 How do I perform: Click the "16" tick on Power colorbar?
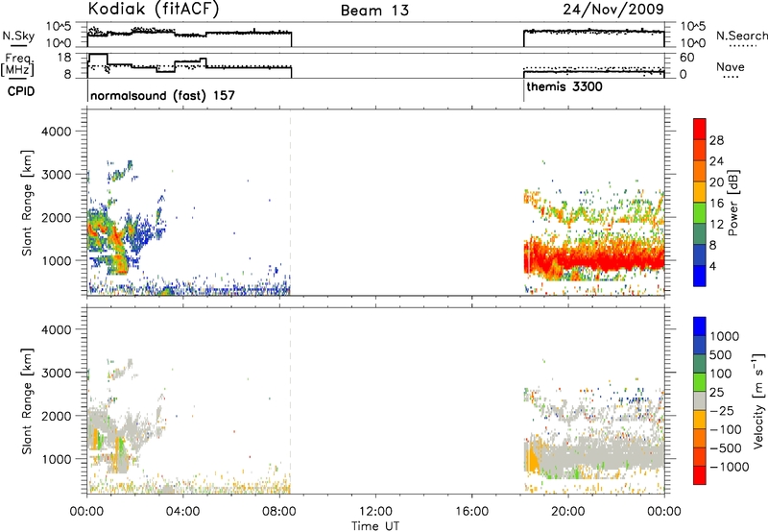pos(716,204)
